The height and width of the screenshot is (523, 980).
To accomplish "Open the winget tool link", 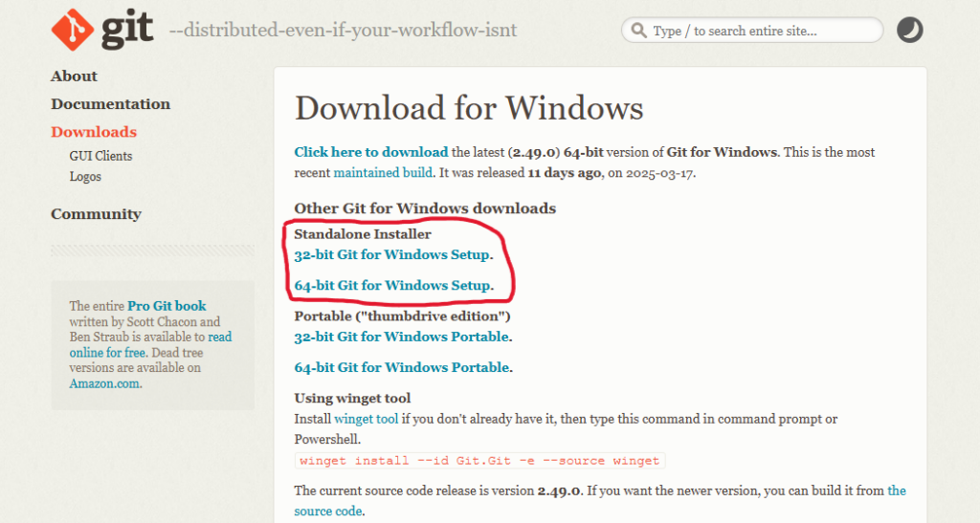I will (x=367, y=419).
